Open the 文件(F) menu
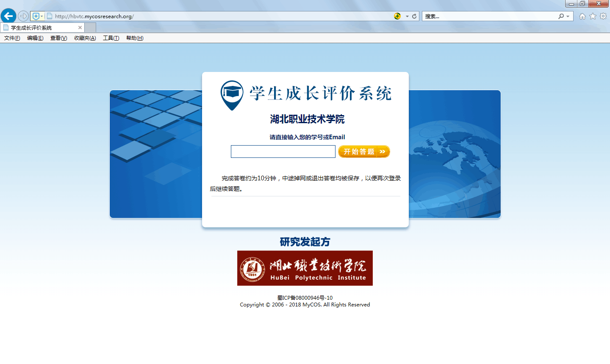The width and height of the screenshot is (610, 364). coord(12,38)
